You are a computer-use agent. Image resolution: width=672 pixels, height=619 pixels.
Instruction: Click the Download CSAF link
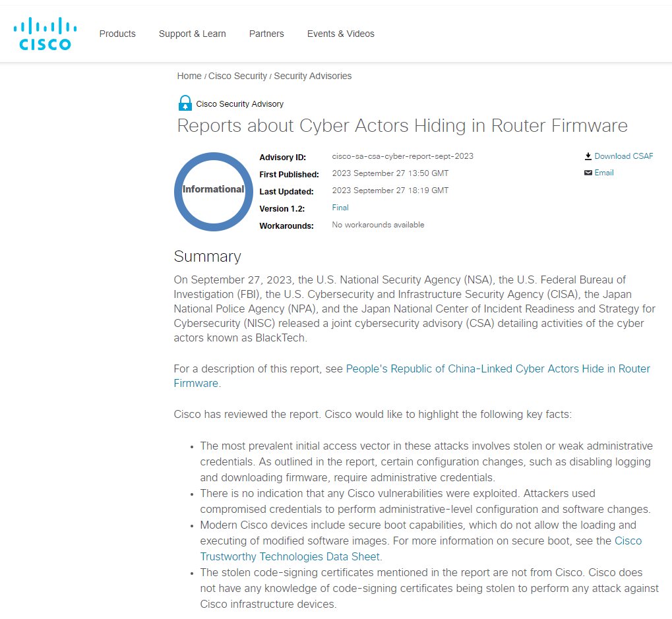(624, 156)
